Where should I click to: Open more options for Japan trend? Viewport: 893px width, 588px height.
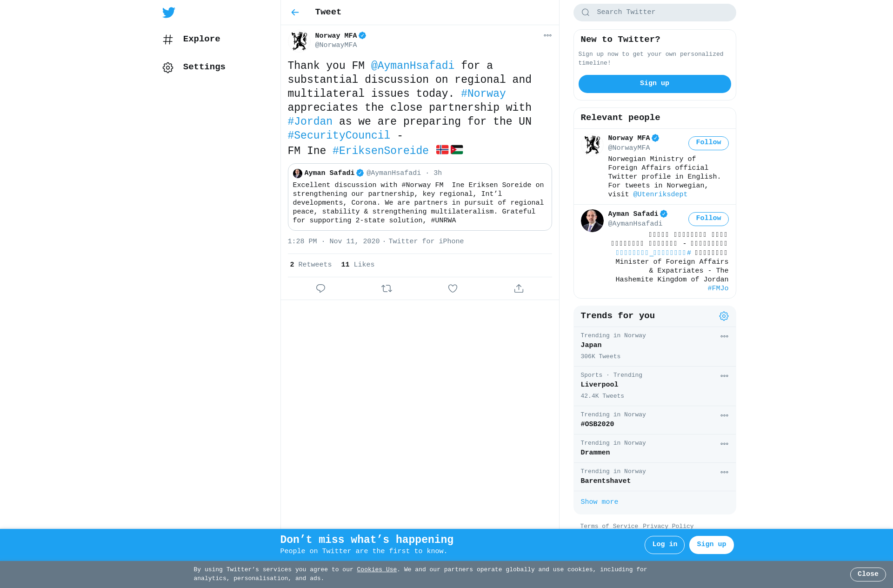pyautogui.click(x=724, y=336)
